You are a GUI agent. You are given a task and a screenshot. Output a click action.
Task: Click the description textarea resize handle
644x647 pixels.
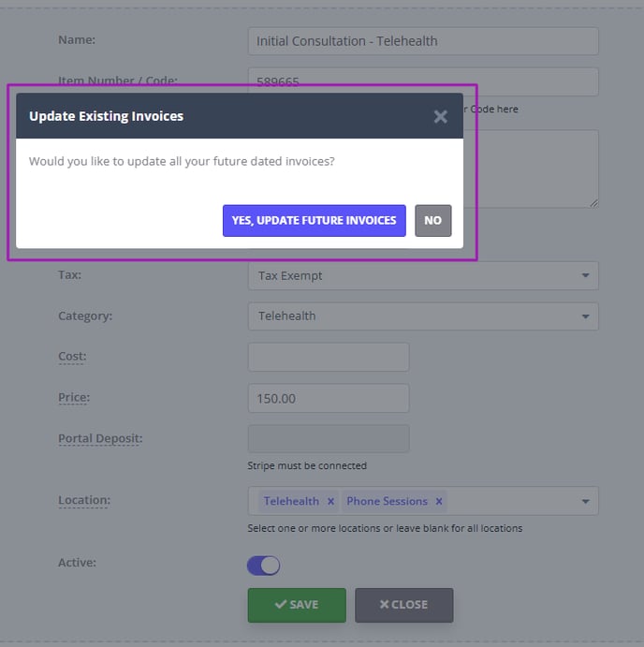(x=593, y=203)
